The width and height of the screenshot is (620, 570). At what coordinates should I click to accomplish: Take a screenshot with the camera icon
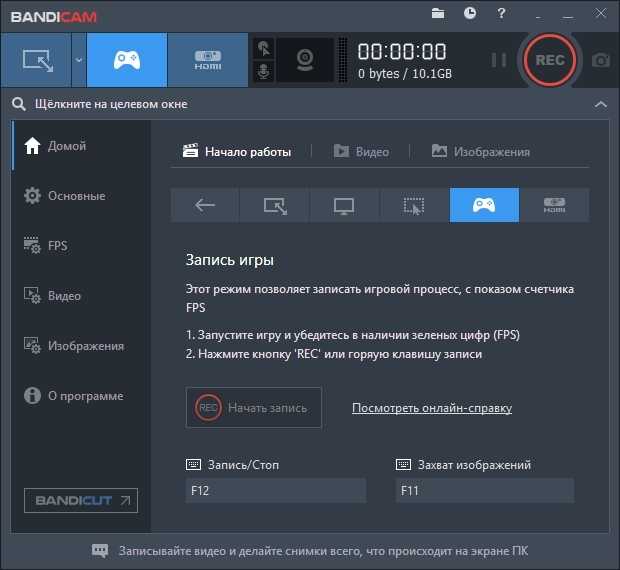click(601, 60)
